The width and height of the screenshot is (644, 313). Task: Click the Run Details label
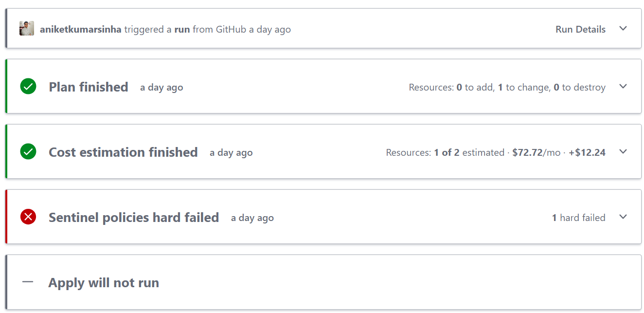click(580, 29)
